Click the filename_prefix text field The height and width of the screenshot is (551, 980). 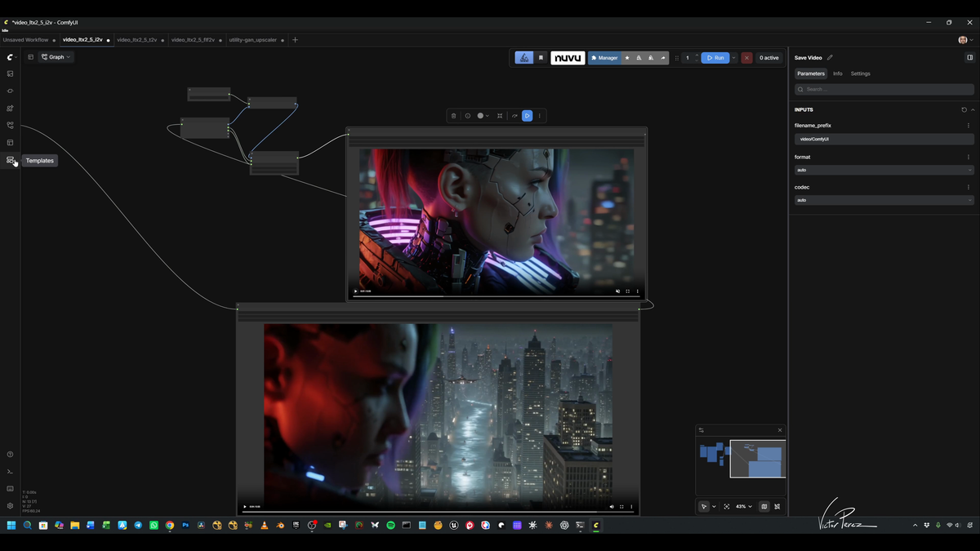(884, 139)
